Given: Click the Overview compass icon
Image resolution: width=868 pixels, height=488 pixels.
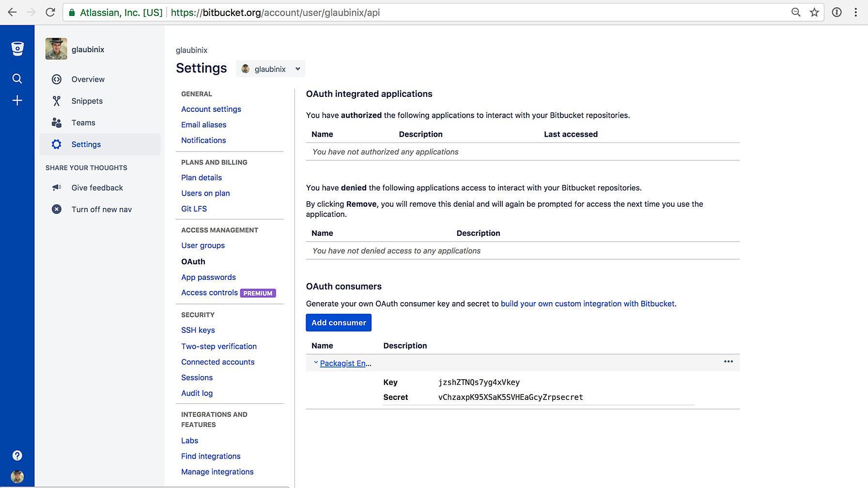Looking at the screenshot, I should click(x=57, y=79).
